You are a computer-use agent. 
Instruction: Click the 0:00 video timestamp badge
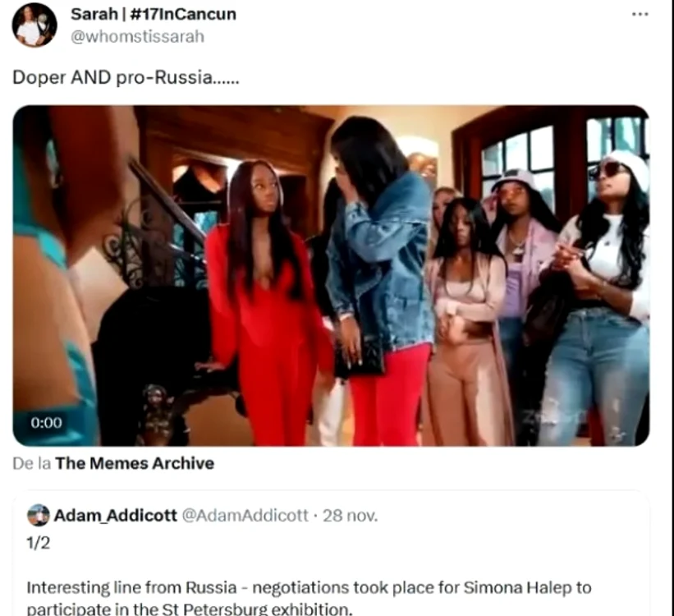pyautogui.click(x=47, y=422)
